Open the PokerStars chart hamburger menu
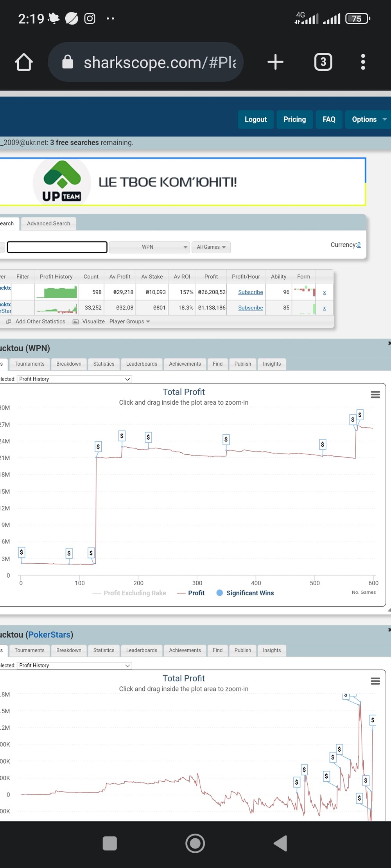Screen dimensions: 391x868 pyautogui.click(x=375, y=681)
